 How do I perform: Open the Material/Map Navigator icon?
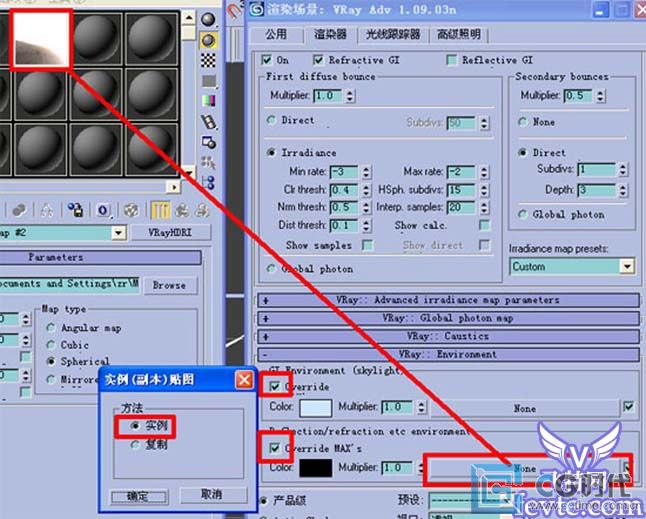point(208,182)
